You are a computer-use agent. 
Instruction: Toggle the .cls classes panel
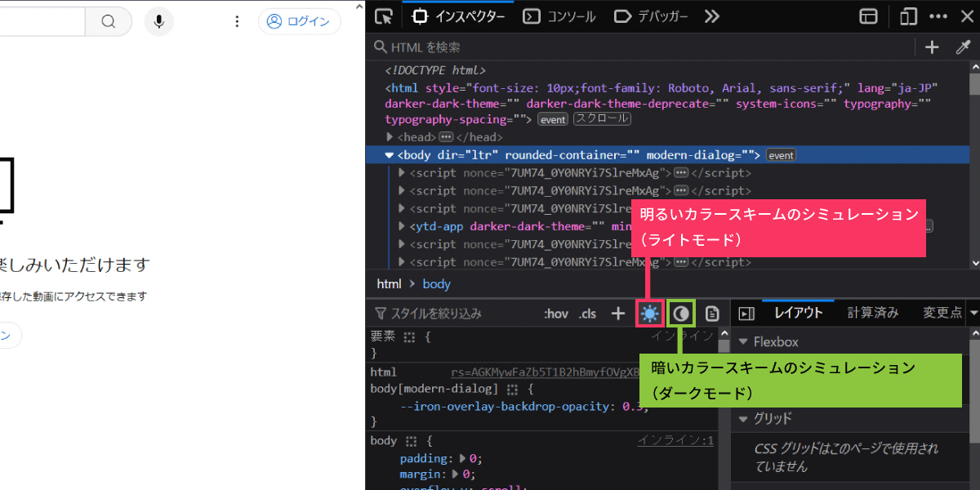(588, 314)
